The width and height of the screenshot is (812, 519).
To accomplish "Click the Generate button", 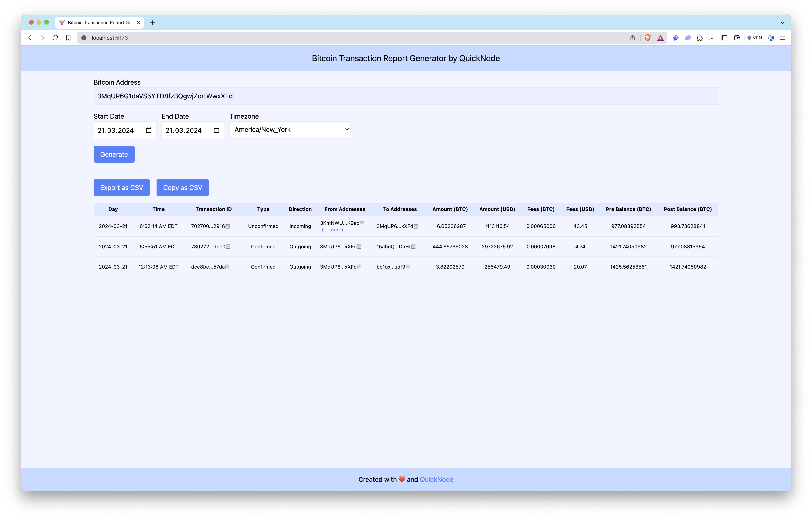I will (x=114, y=154).
